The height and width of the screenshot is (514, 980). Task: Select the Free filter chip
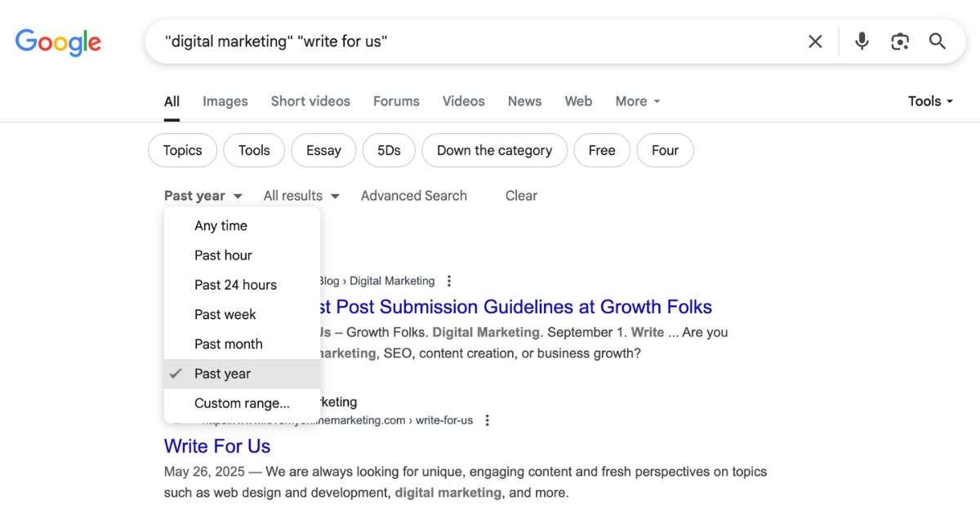pos(602,150)
